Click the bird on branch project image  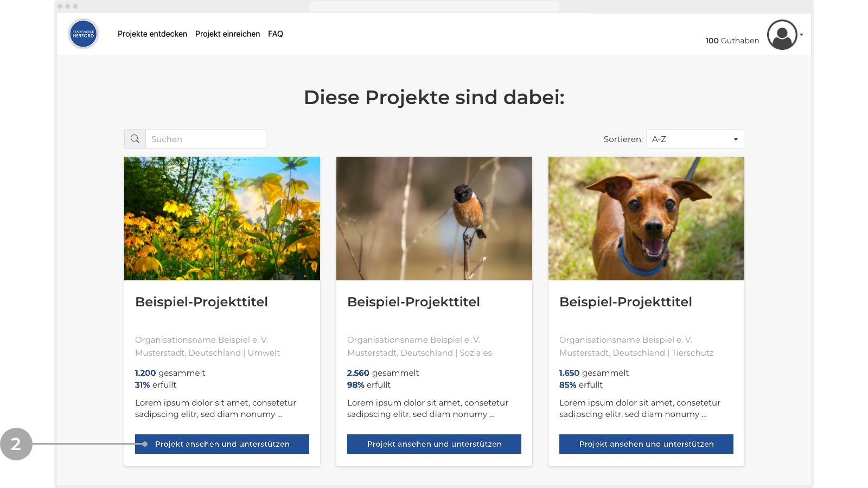[x=434, y=219]
